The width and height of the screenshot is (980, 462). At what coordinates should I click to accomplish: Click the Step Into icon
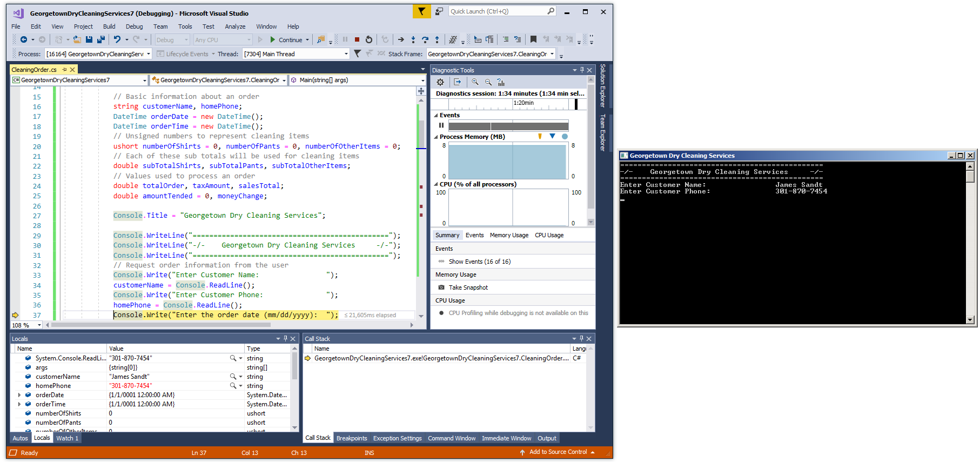click(413, 39)
